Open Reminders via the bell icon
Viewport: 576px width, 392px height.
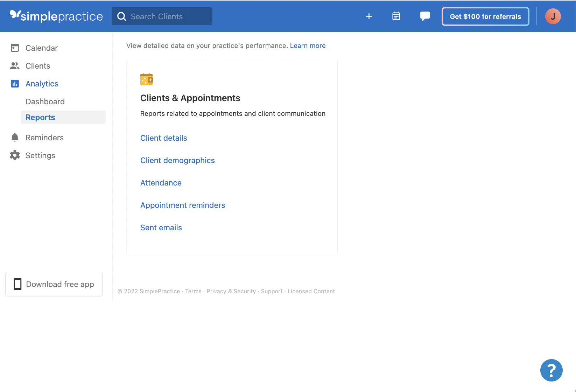click(x=15, y=137)
